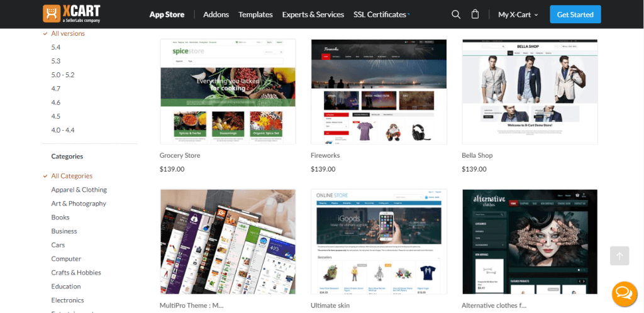The height and width of the screenshot is (313, 644).
Task: Expand the My X-Cart dropdown
Action: [518, 14]
